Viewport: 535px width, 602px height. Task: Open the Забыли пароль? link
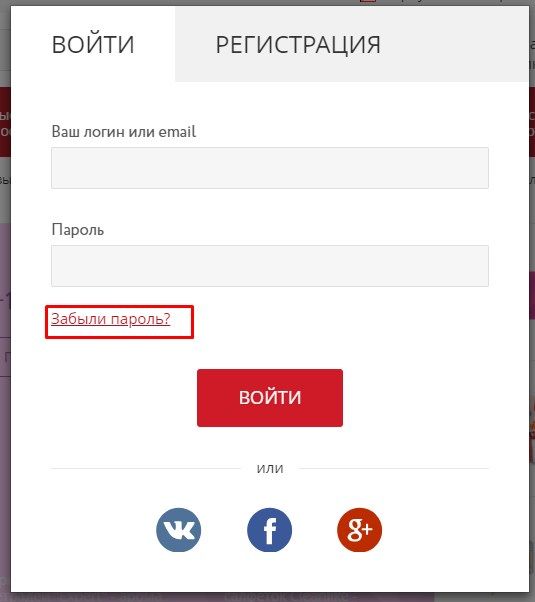[111, 319]
